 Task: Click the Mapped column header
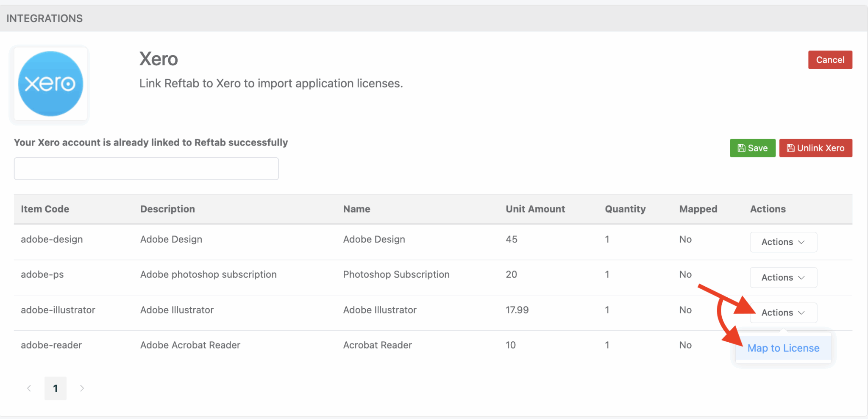coord(698,209)
